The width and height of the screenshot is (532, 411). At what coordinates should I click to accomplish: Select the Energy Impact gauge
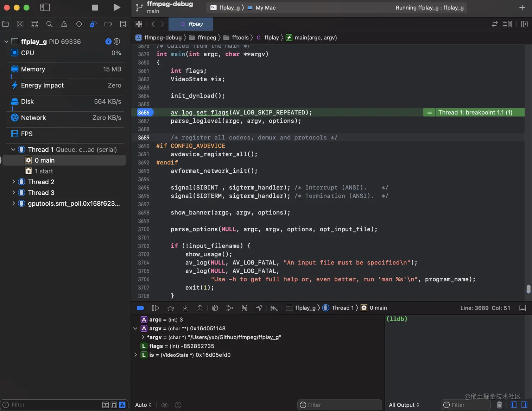(x=65, y=85)
